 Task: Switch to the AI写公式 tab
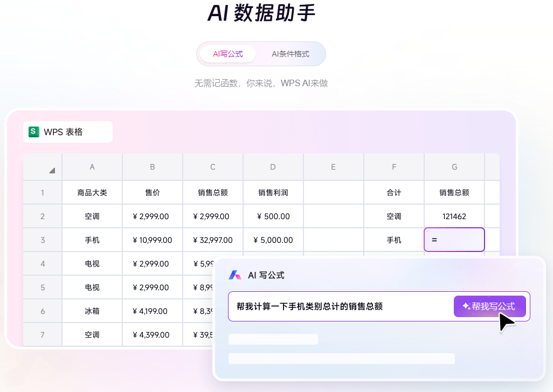228,54
